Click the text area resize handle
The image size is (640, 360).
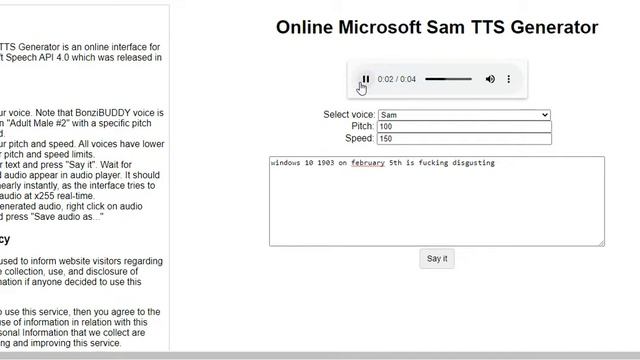tap(602, 243)
